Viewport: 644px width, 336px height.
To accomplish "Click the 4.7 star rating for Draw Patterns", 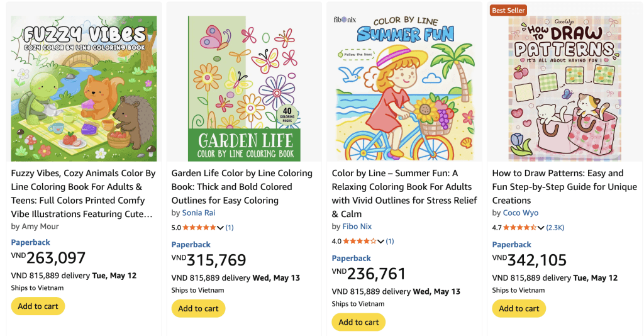I will [x=519, y=228].
